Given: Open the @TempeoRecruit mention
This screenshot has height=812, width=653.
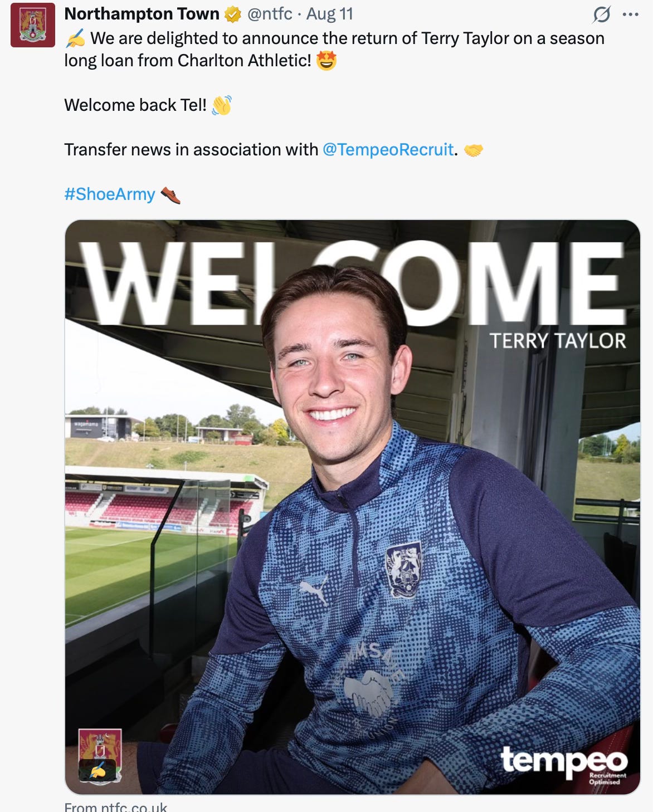Looking at the screenshot, I should (388, 149).
